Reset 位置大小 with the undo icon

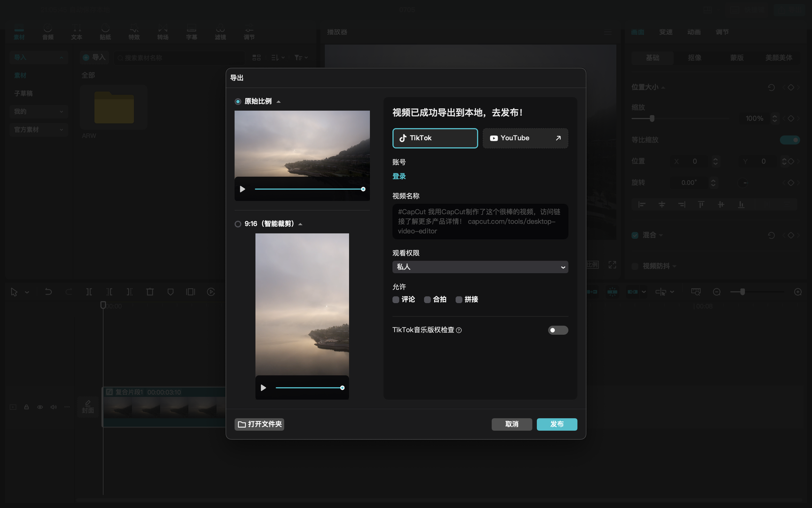(771, 87)
